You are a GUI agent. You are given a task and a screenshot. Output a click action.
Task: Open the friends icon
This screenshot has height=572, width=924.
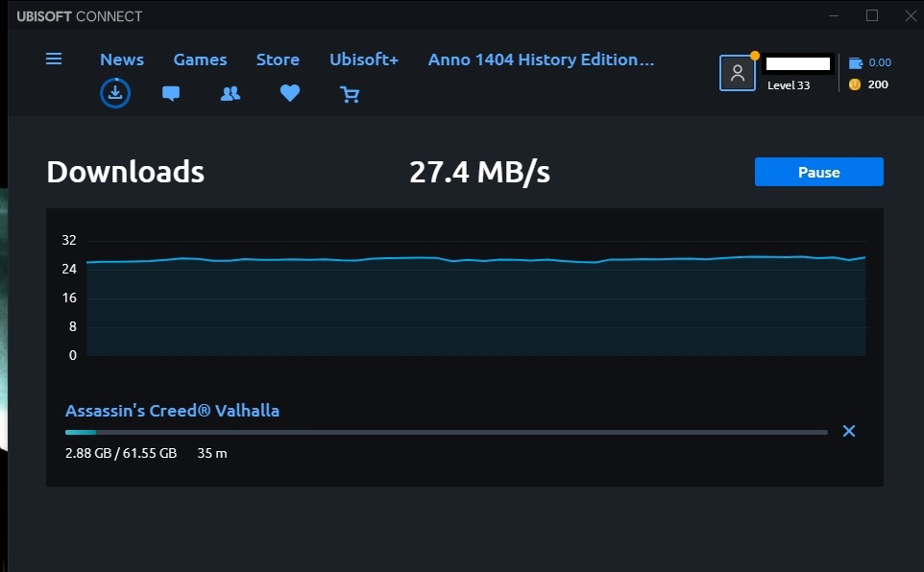pyautogui.click(x=231, y=94)
